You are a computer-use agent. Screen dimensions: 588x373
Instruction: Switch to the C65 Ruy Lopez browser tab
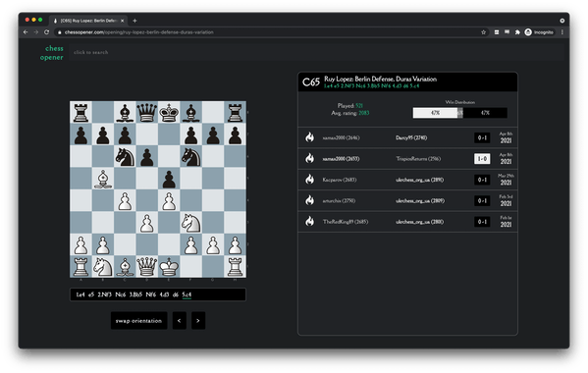coord(88,21)
